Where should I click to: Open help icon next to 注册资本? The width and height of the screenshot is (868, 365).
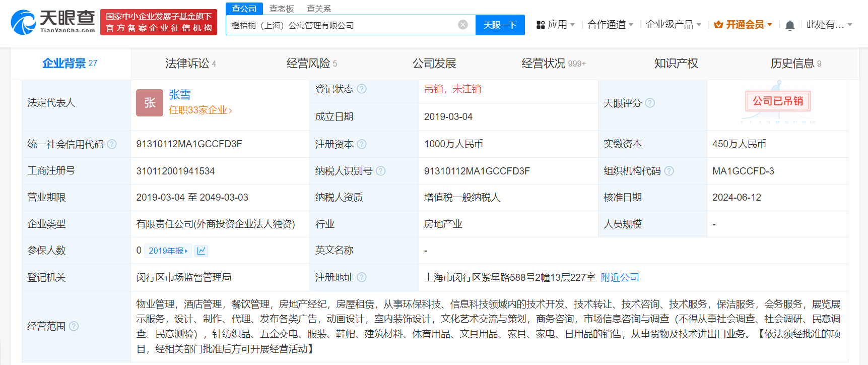coord(362,144)
